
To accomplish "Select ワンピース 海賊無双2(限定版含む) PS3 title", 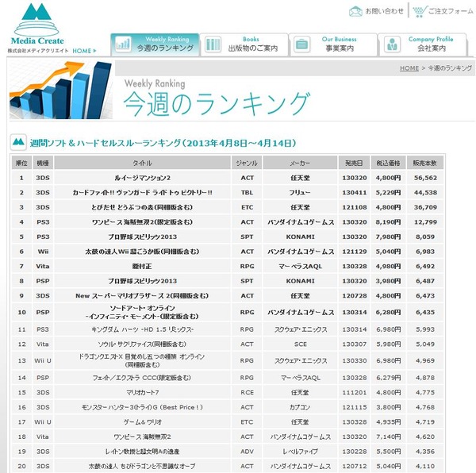I will coord(142,222).
